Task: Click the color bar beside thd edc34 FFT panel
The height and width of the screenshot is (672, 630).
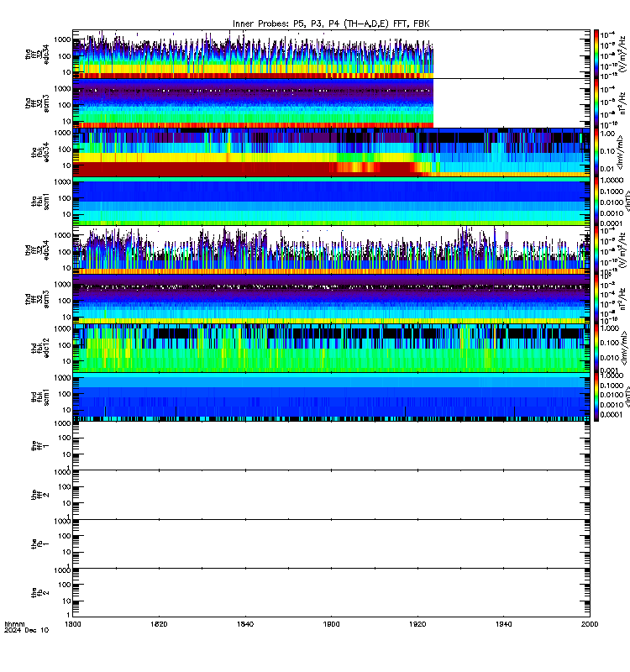Action: click(x=596, y=250)
